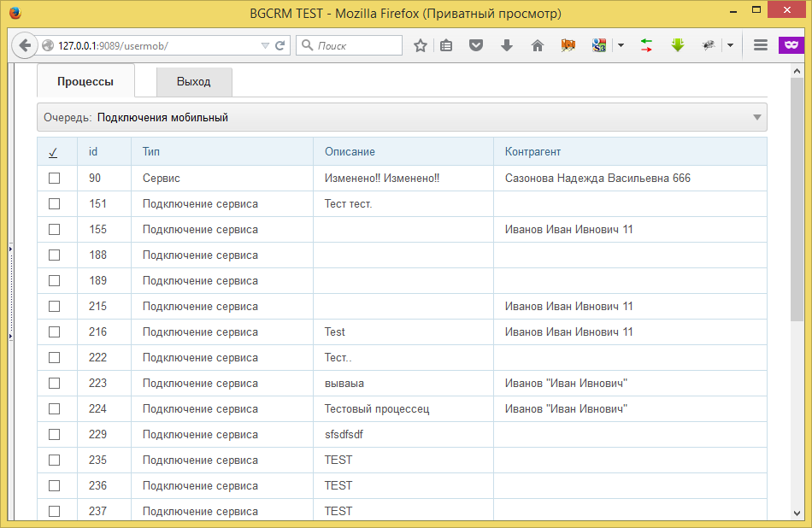Go to the home page icon
Viewport: 812px width, 528px height.
click(537, 45)
